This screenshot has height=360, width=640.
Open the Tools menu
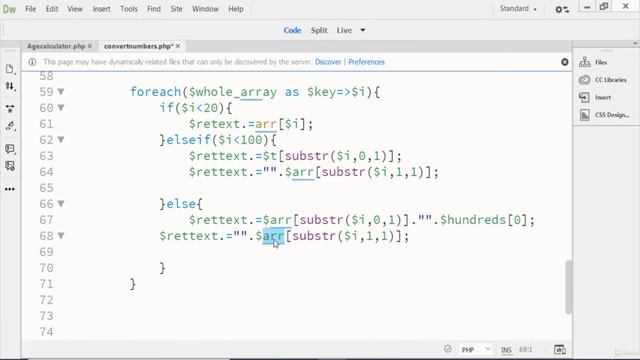point(129,9)
